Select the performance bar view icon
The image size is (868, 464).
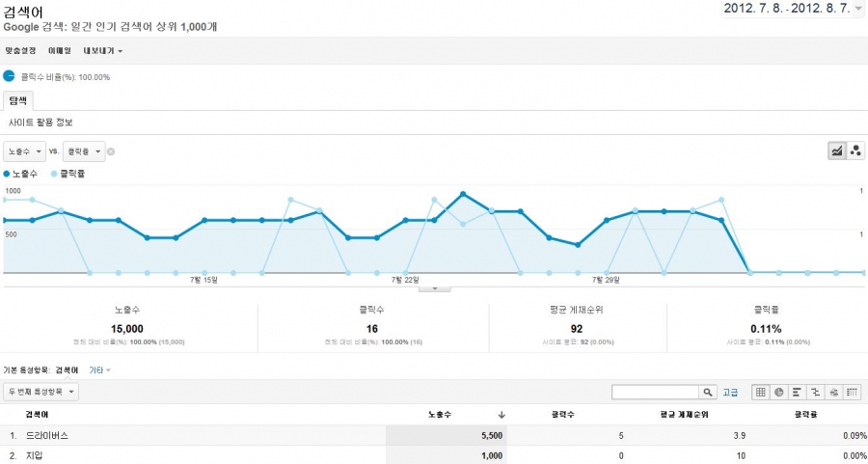(x=797, y=392)
